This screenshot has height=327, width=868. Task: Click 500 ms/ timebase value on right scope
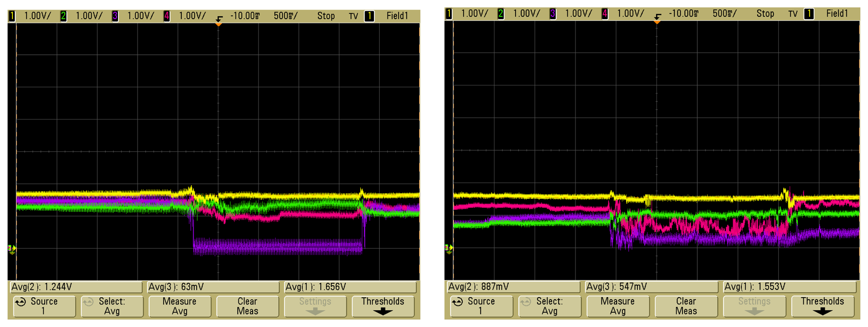coord(725,14)
